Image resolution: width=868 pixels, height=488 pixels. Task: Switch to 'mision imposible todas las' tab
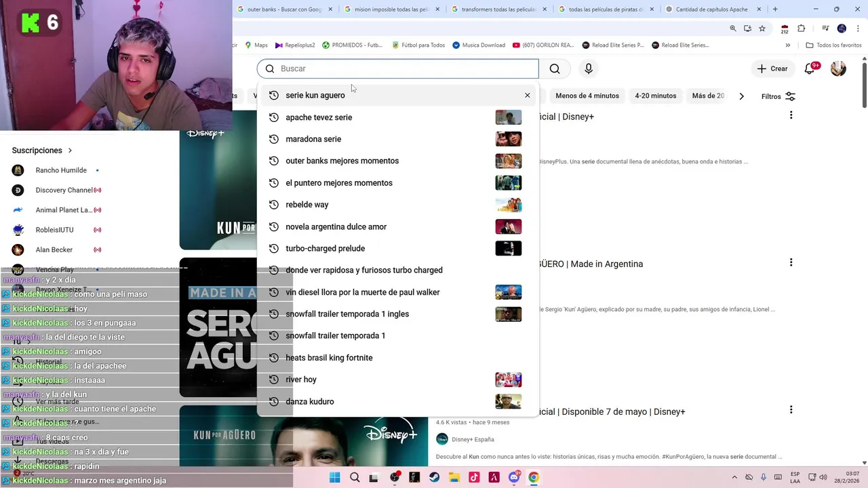(392, 9)
